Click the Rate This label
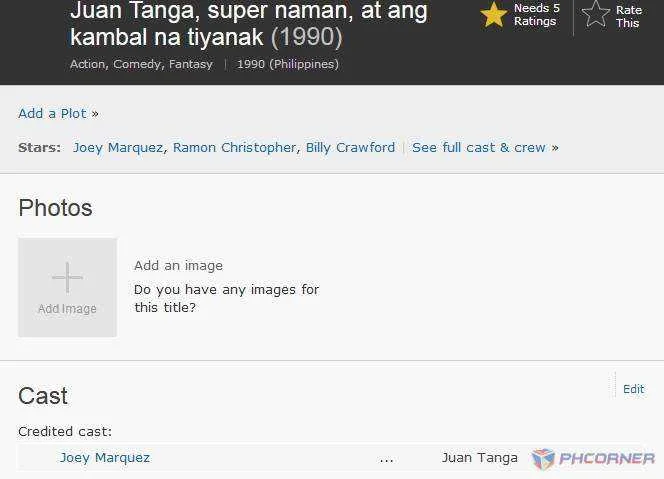The image size is (664, 479). coord(629,16)
